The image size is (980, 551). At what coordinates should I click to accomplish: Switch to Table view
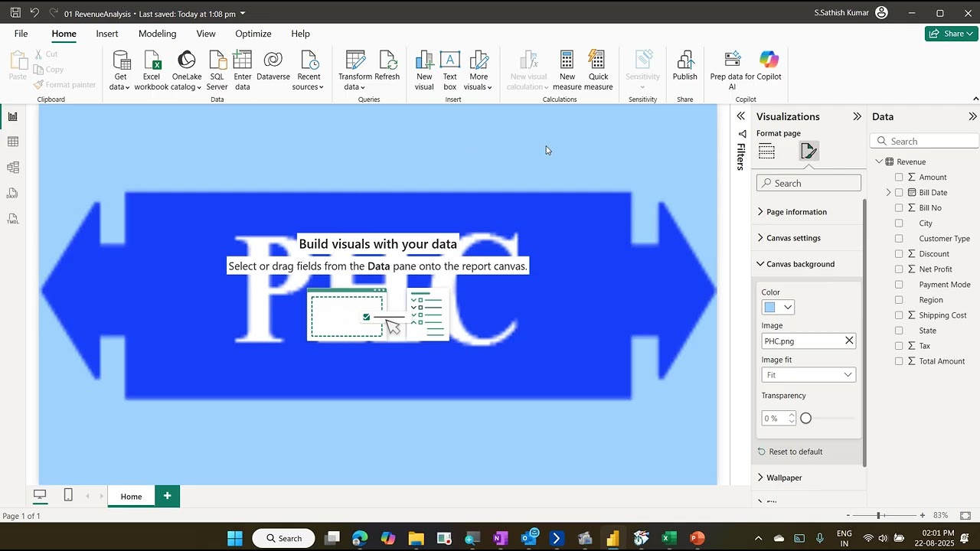pyautogui.click(x=13, y=142)
